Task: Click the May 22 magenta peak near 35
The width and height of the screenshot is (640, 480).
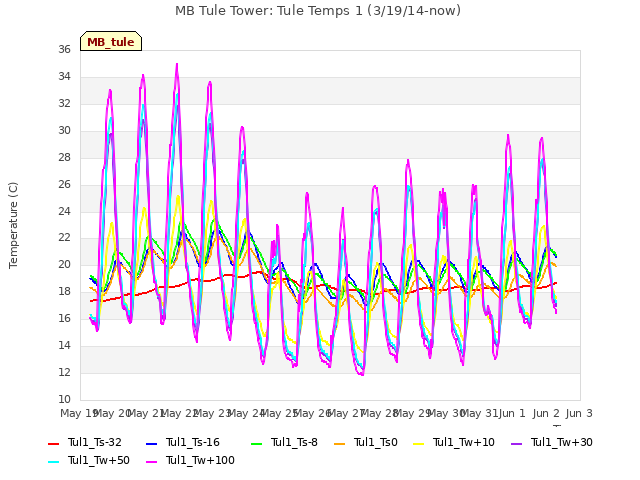Action: pos(177,64)
